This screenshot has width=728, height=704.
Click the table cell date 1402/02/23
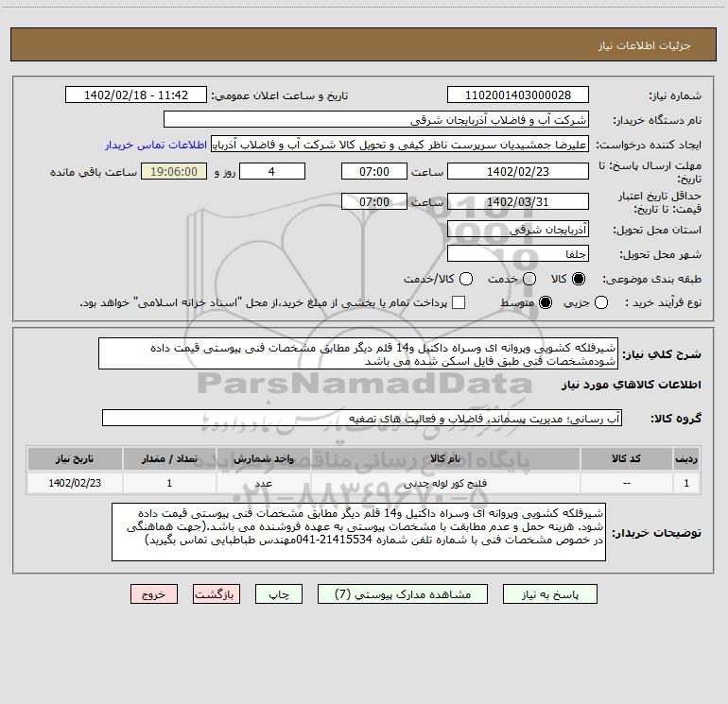(75, 483)
